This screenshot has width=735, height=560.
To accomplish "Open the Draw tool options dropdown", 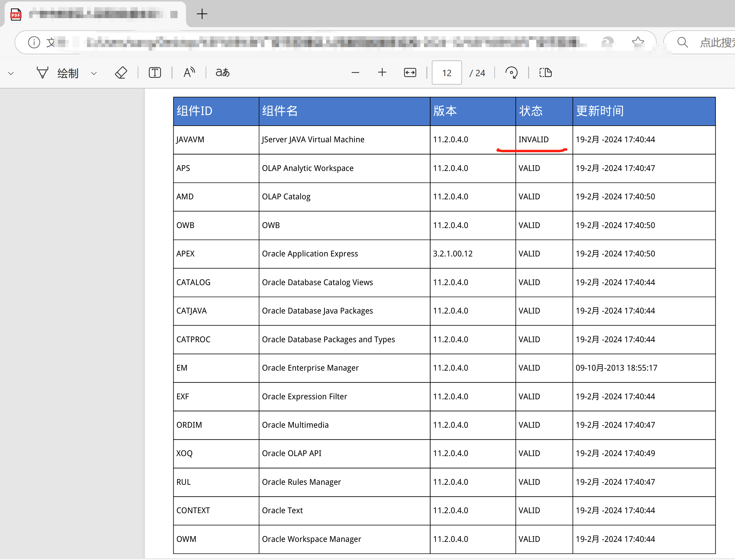I will 94,73.
